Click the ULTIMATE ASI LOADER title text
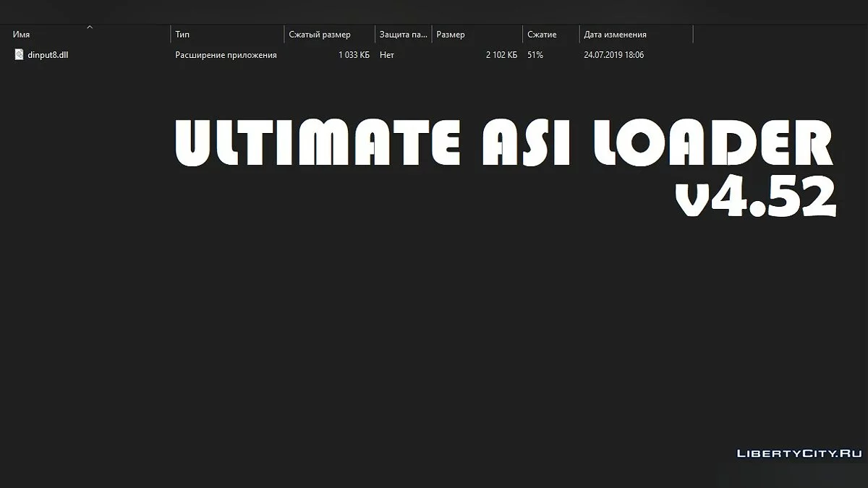 [x=503, y=143]
